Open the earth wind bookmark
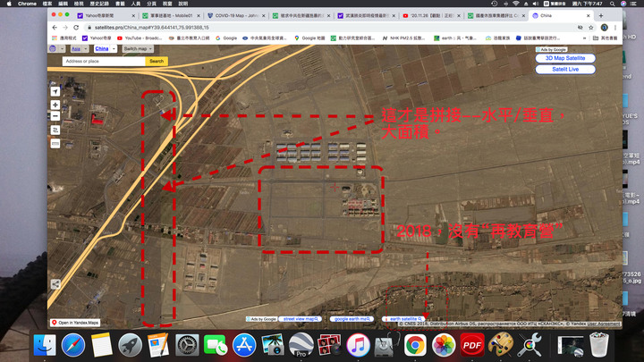This screenshot has width=644, height=362. tap(454, 38)
